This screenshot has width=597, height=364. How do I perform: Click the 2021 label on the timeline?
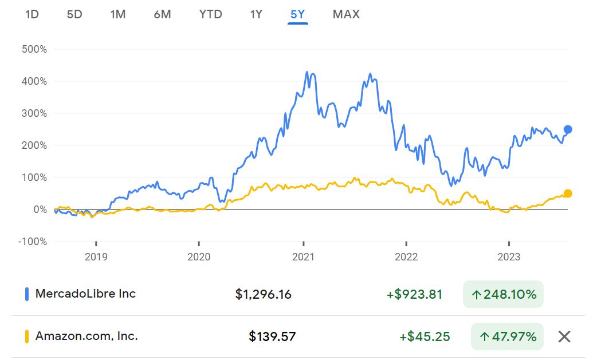[303, 257]
